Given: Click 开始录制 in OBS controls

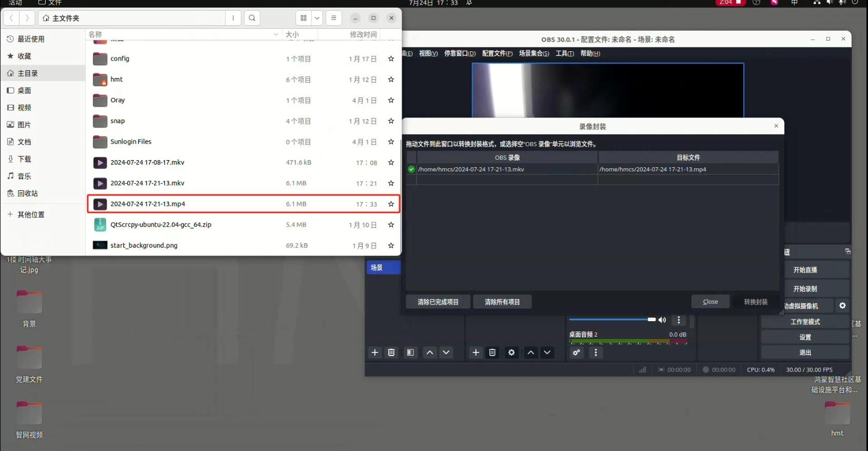Looking at the screenshot, I should 805,289.
